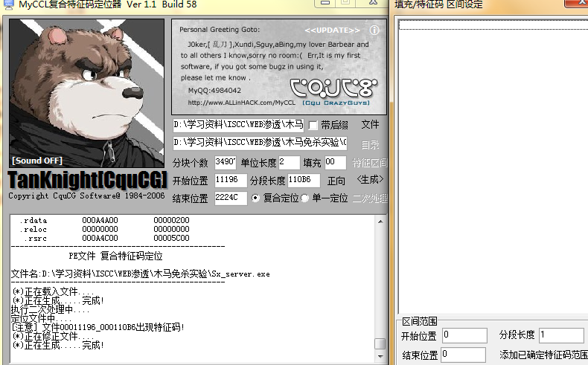Click the info icon beside UPDATE

click(374, 30)
